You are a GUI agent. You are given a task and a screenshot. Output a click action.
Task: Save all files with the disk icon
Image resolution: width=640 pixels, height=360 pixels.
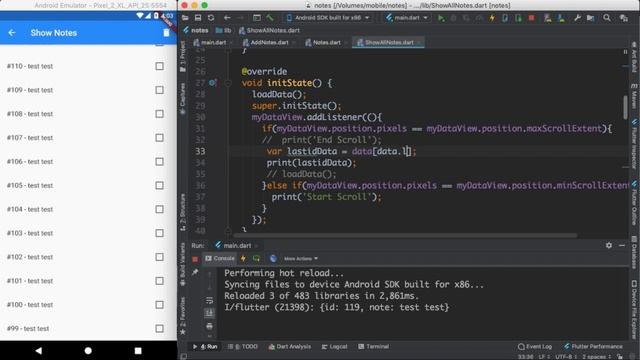tap(198, 18)
